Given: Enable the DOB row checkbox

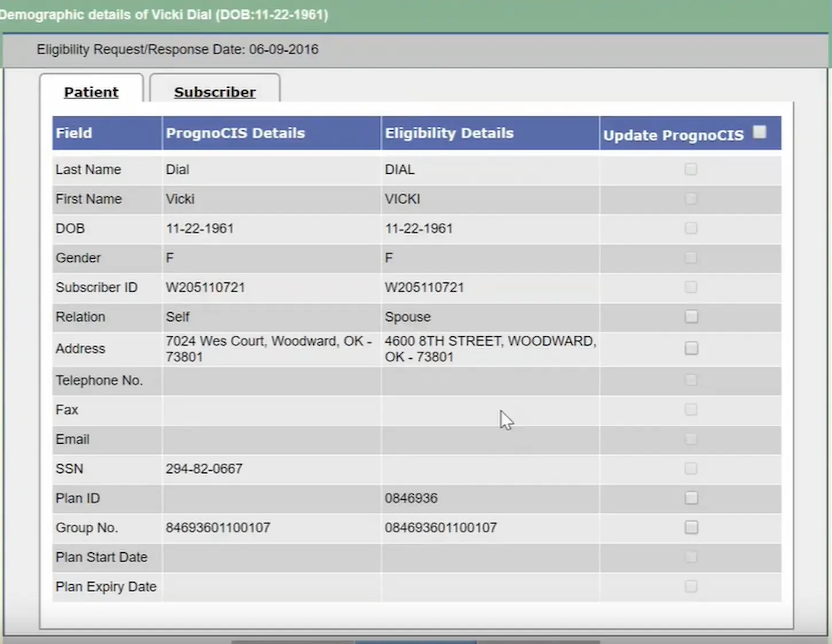Looking at the screenshot, I should point(691,228).
